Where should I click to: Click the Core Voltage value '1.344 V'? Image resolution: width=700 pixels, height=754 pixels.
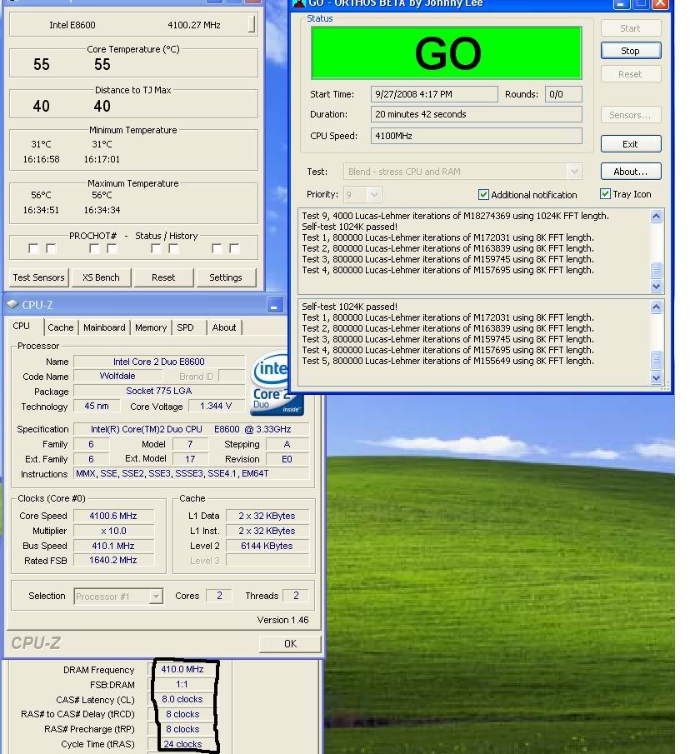pyautogui.click(x=216, y=406)
